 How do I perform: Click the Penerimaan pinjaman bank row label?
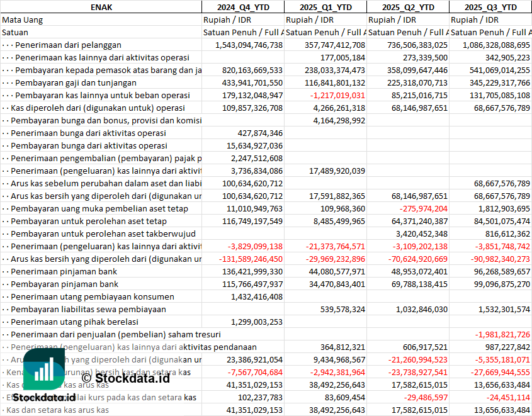(x=64, y=271)
